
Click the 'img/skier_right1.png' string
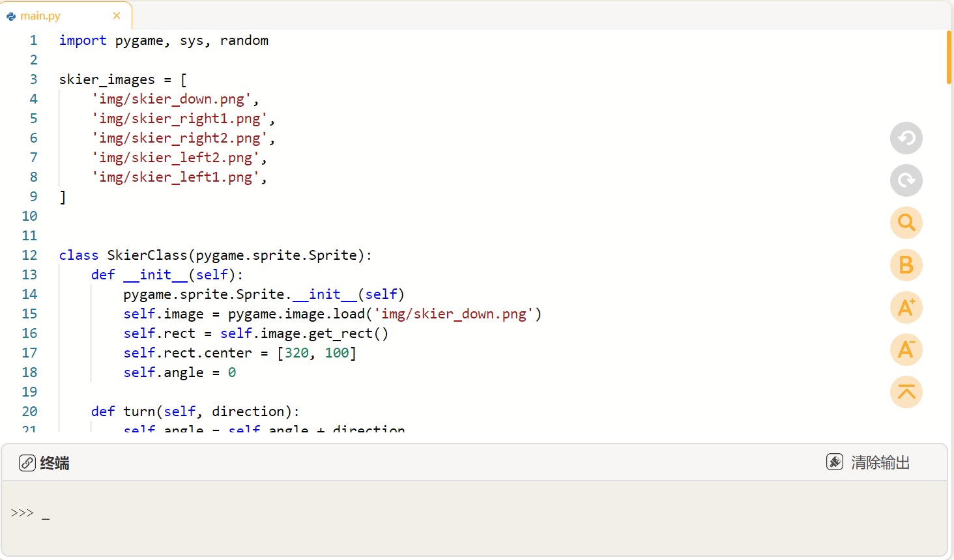(180, 119)
